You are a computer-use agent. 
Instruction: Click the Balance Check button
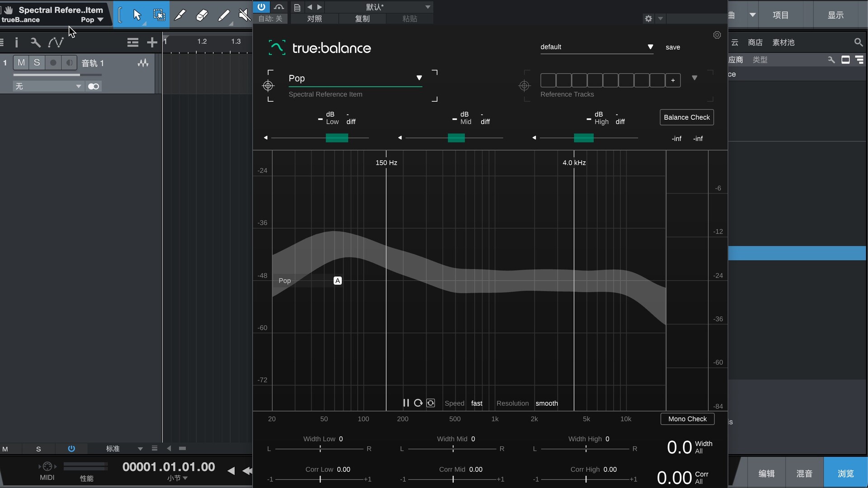pyautogui.click(x=687, y=117)
